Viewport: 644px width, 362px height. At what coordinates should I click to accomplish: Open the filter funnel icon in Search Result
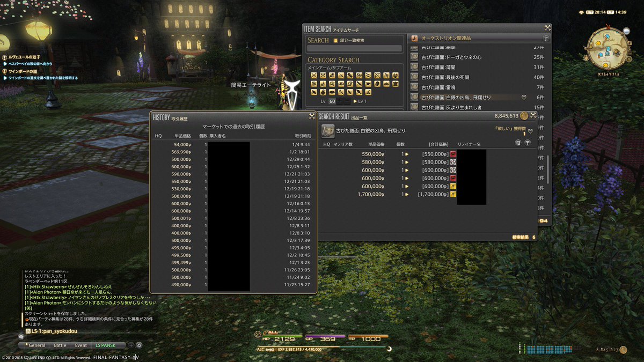coord(528,143)
